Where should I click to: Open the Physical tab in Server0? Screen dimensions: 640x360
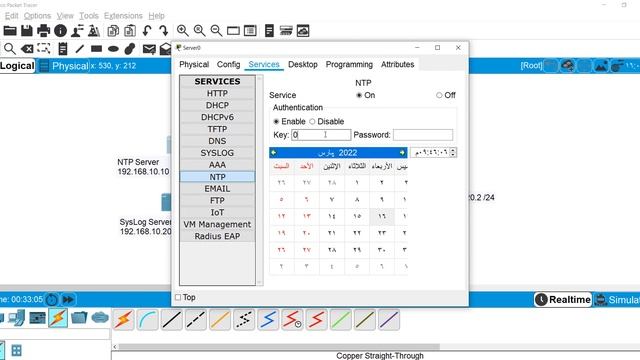click(194, 64)
